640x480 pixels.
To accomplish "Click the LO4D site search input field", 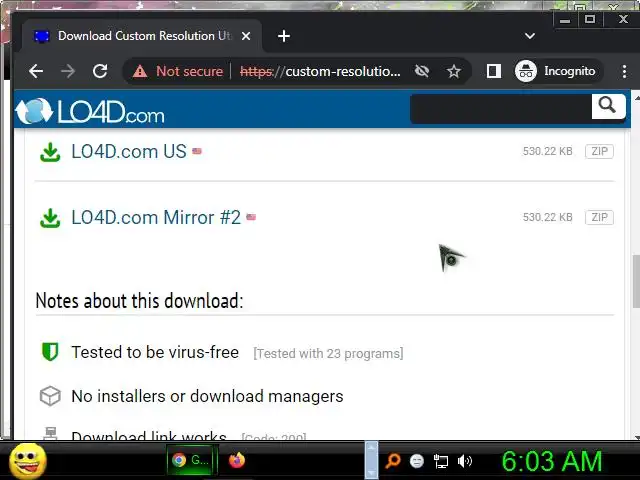I will pyautogui.click(x=501, y=109).
